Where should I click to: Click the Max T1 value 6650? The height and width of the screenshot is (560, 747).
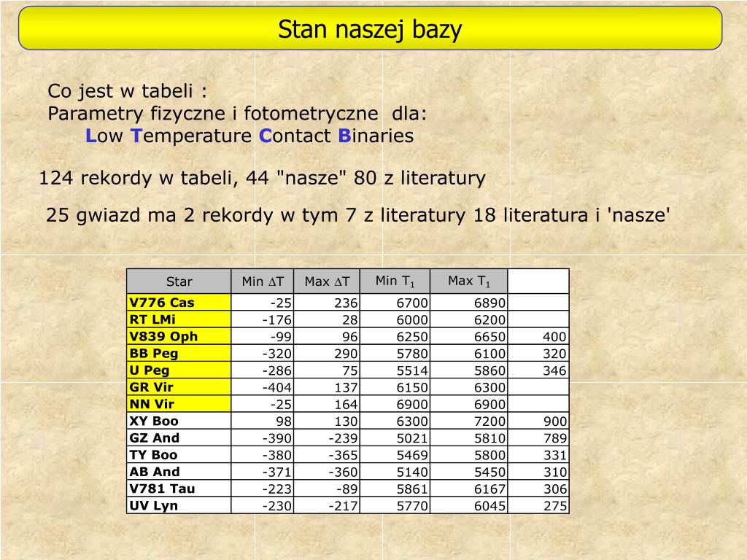pos(489,337)
